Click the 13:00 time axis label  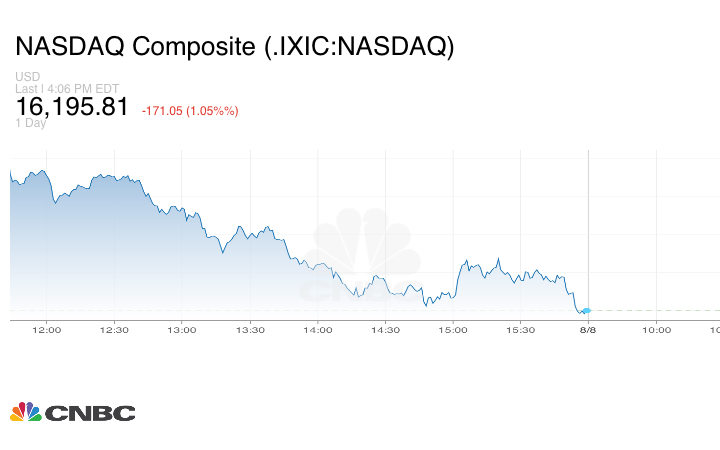tap(182, 330)
